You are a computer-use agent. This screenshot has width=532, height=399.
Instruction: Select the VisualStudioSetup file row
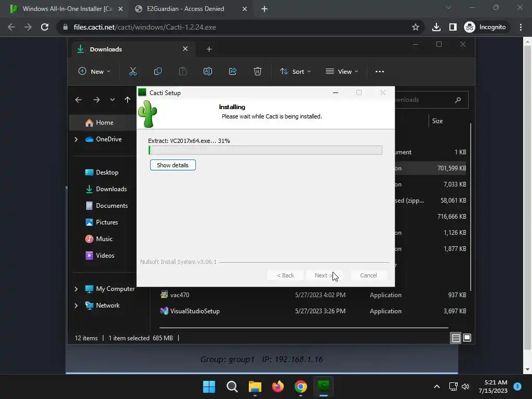(x=313, y=311)
